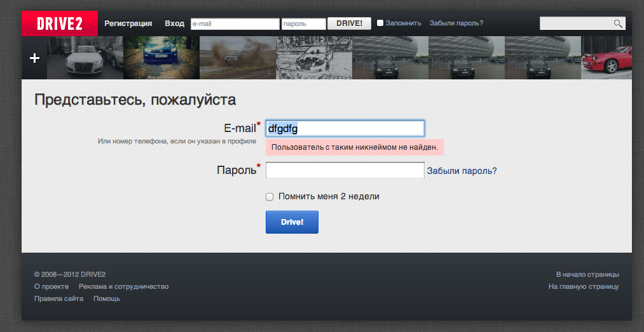Open the Правила сайта footer link

point(58,298)
